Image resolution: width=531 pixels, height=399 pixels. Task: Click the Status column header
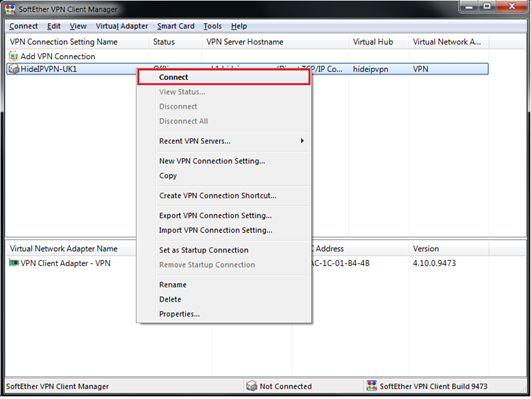coord(175,42)
